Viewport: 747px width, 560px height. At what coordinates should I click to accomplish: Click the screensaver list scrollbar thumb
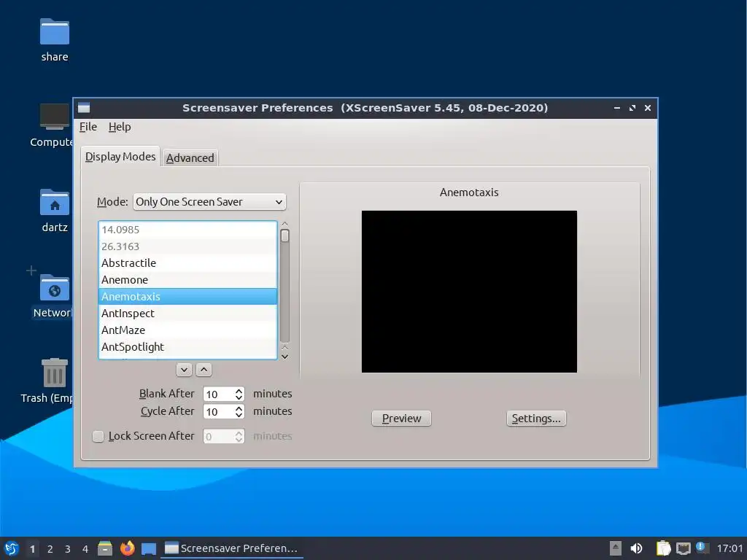[285, 236]
